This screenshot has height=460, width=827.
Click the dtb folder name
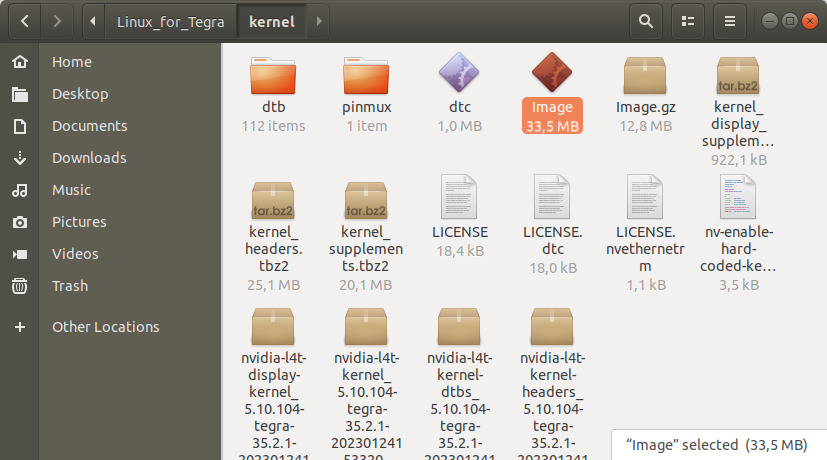point(274,107)
